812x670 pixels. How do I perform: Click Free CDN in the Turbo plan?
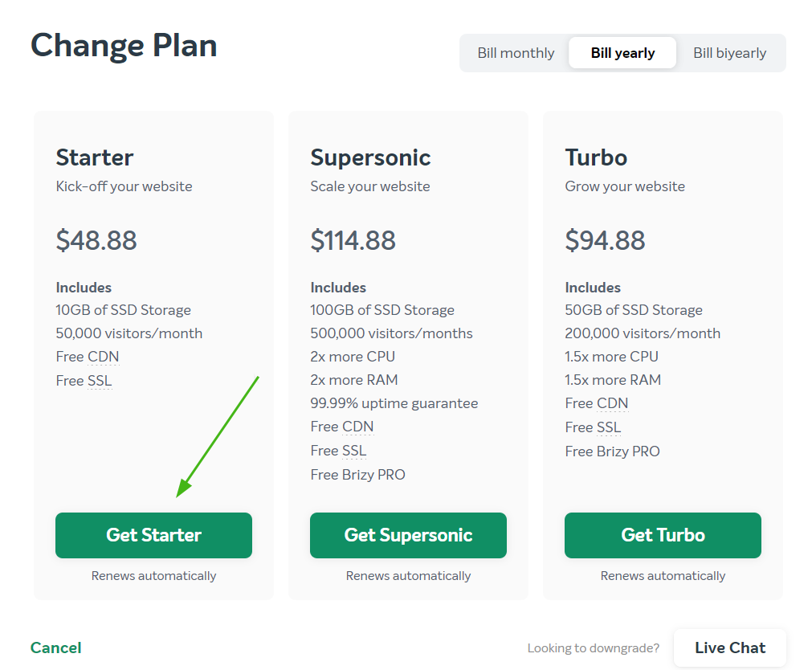tap(597, 403)
